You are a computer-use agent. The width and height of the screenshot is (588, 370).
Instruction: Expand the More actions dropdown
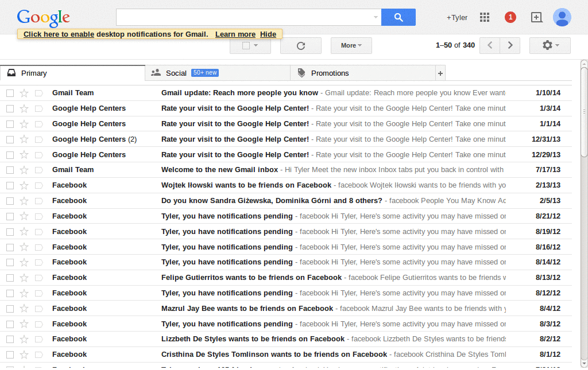coord(351,46)
